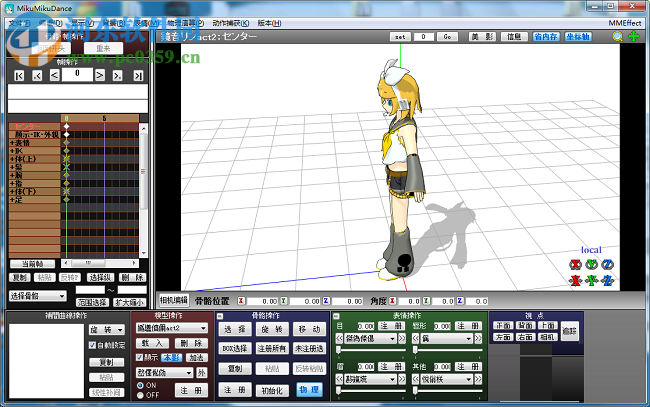This screenshot has width=650, height=407.
Task: Click lower X move axis icon
Action: pos(575,281)
